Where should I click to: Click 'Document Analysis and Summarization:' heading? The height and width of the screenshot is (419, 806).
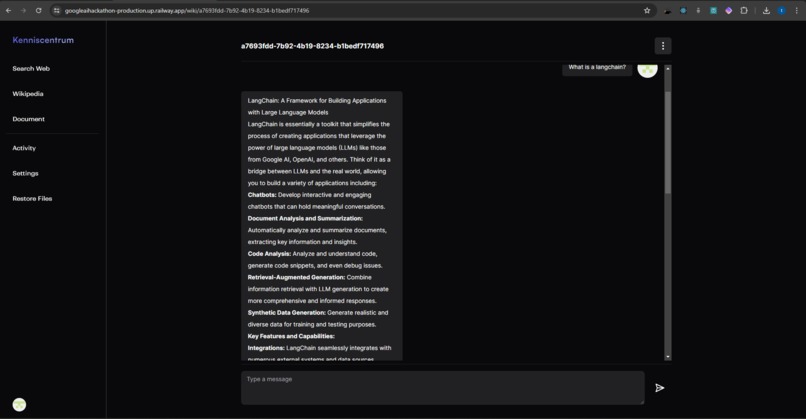click(x=305, y=218)
